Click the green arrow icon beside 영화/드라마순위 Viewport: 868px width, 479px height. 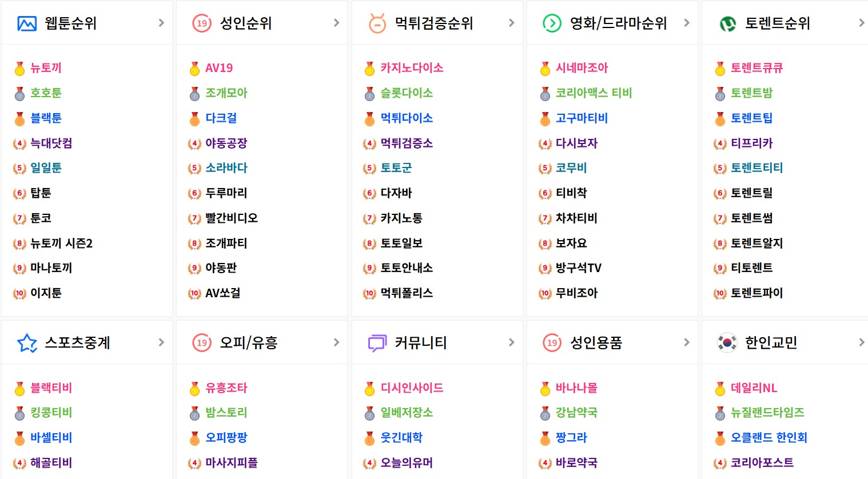pos(552,23)
